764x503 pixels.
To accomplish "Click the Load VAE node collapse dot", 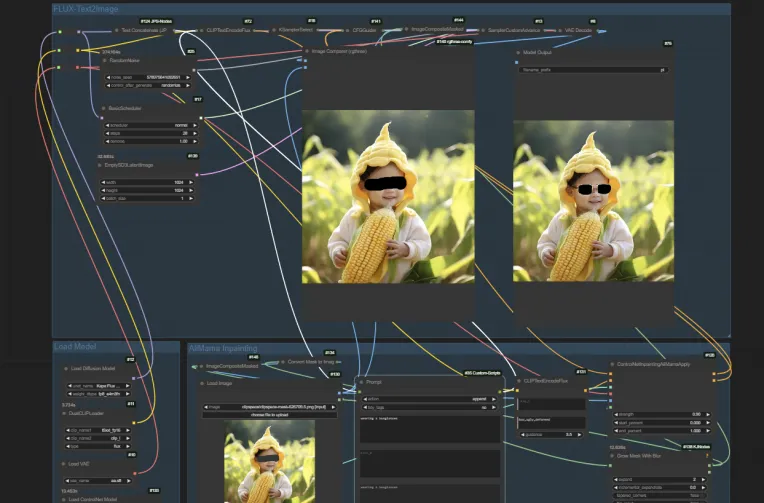I will tap(64, 464).
